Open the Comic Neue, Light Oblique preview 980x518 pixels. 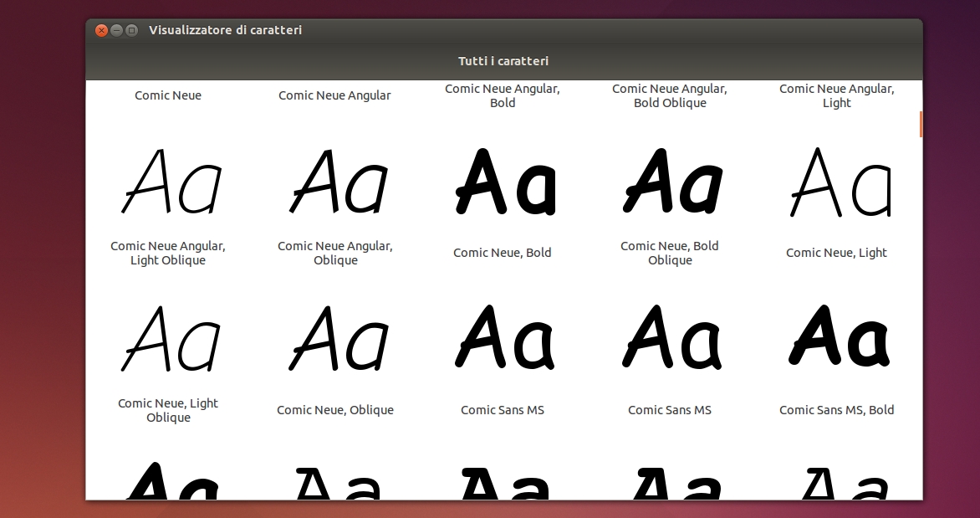click(168, 338)
